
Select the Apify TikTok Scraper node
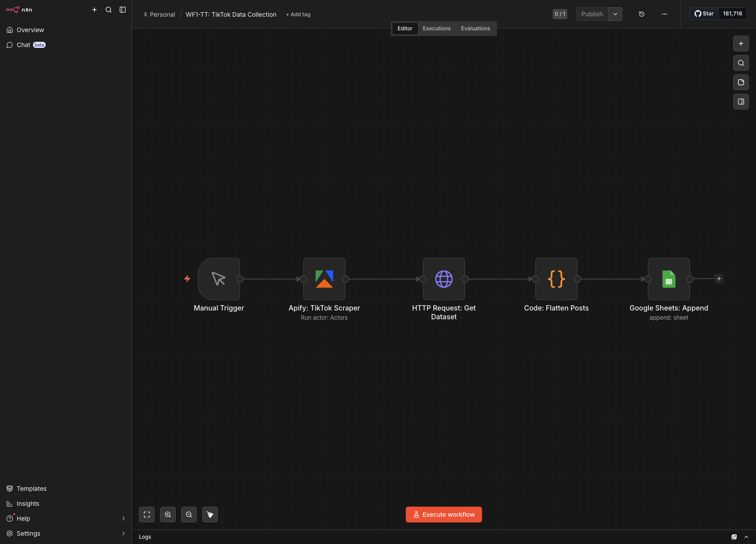(324, 279)
